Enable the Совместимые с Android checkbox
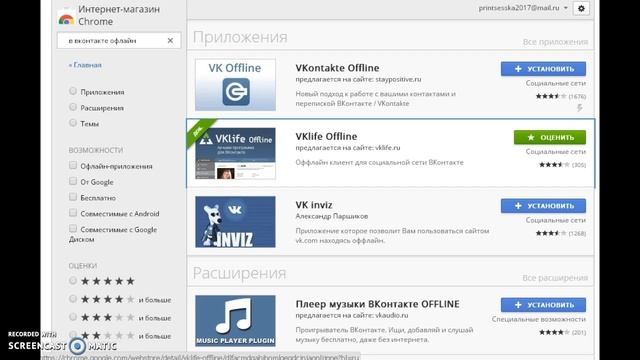 [73, 213]
